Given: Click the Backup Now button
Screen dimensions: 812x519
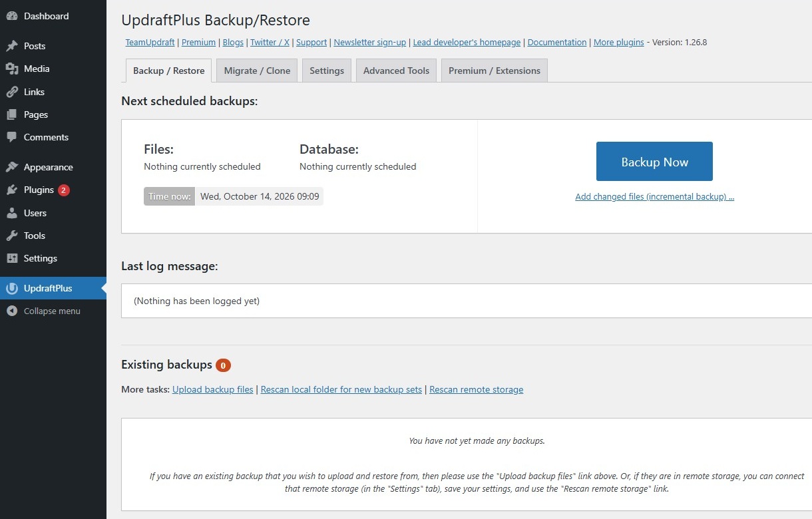Looking at the screenshot, I should click(654, 161).
